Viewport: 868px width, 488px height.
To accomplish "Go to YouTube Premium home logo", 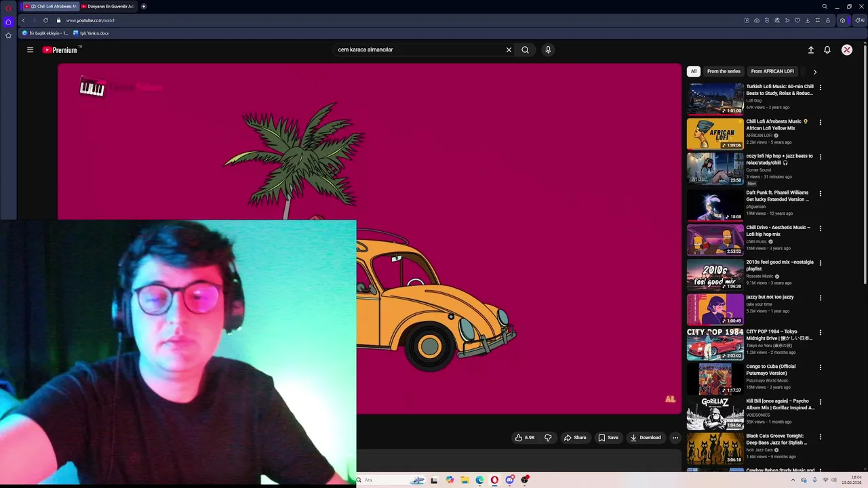I will click(x=62, y=49).
